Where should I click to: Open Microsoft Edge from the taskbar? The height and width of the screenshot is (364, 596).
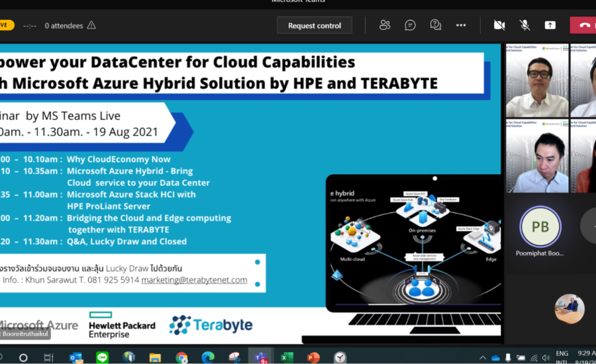pos(208,357)
